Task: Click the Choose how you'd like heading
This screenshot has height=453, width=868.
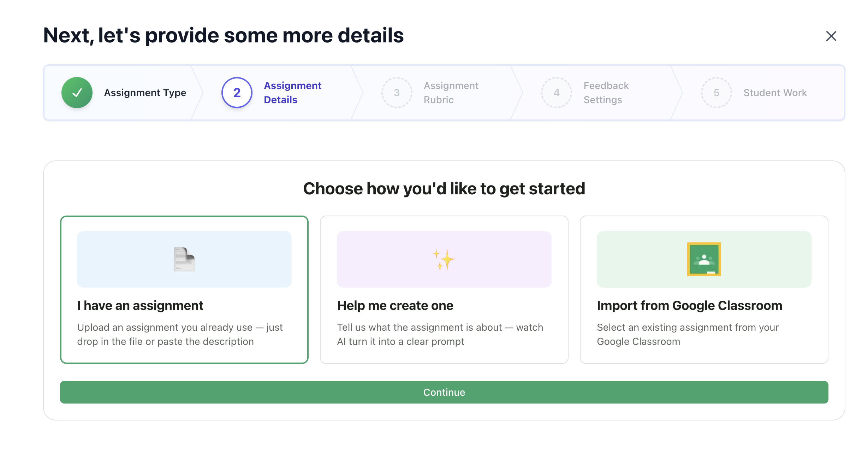Action: pos(444,188)
